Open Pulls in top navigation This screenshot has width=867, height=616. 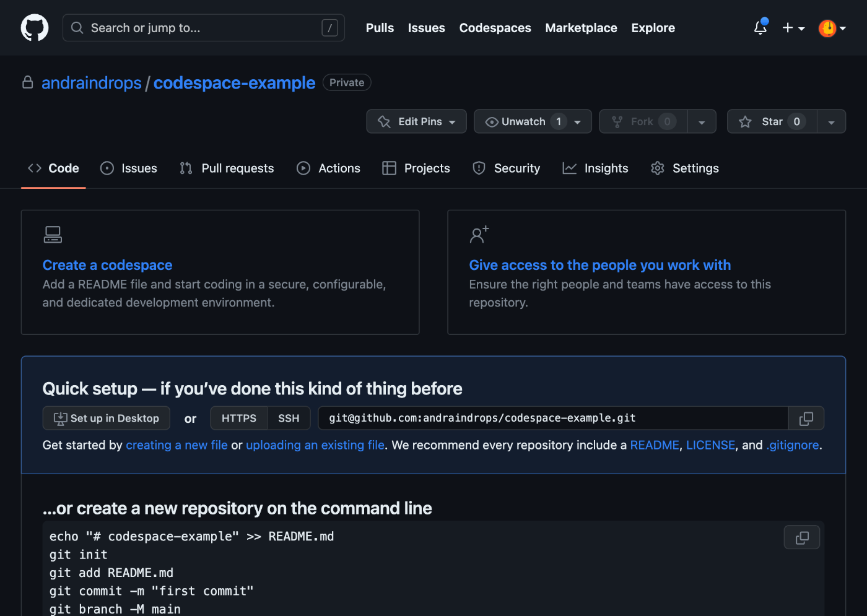(x=380, y=28)
